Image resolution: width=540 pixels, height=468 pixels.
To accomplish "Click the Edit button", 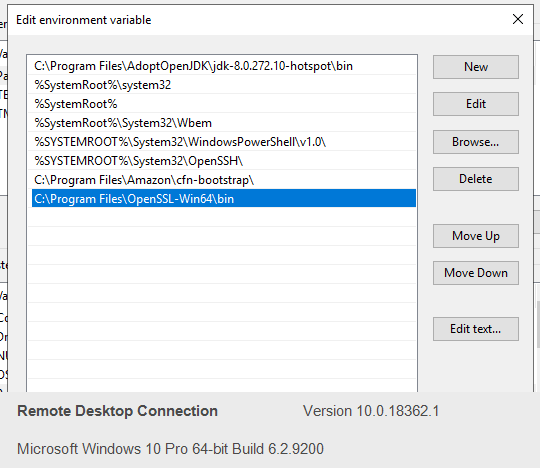I will 476,104.
